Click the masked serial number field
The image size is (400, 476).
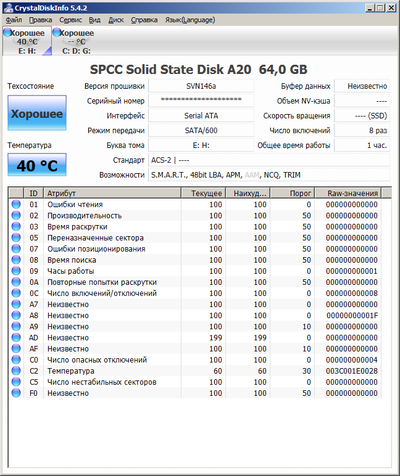[x=201, y=101]
